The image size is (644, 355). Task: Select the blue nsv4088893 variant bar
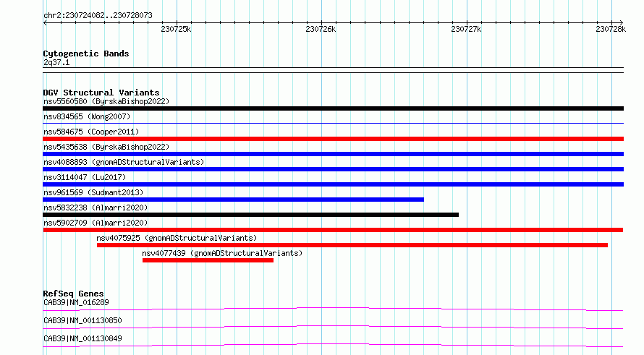point(333,169)
